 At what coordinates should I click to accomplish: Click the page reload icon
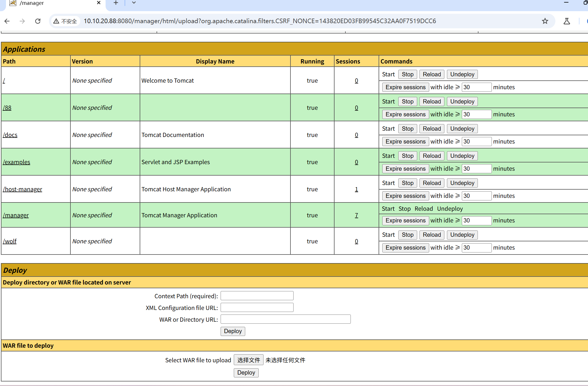point(38,21)
